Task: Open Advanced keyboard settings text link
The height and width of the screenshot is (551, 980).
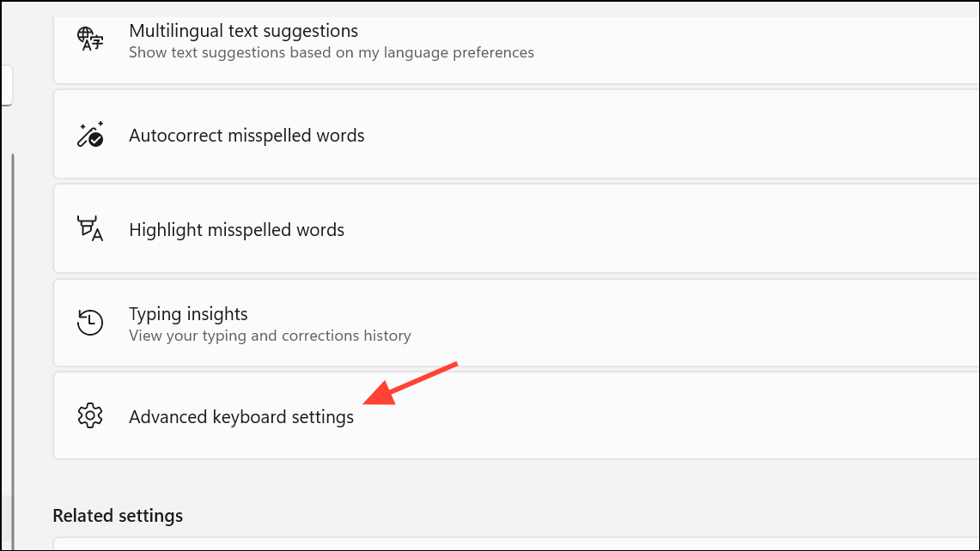Action: (x=241, y=417)
